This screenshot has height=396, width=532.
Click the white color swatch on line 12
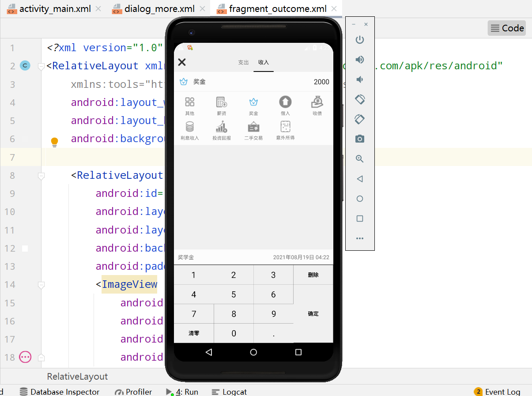coord(25,249)
